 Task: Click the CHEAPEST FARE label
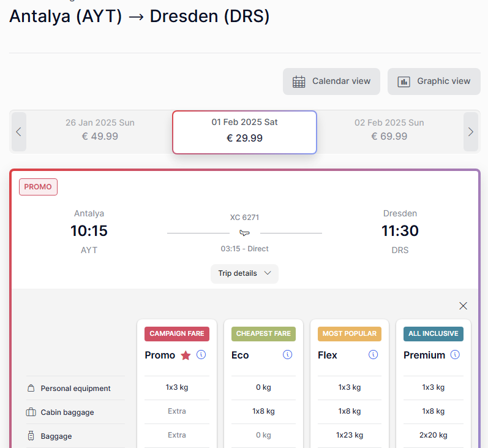coord(263,333)
